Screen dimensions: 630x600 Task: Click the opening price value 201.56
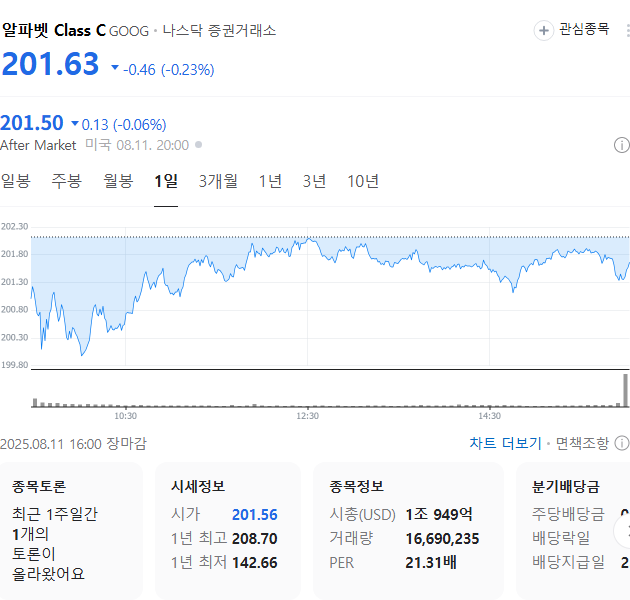255,515
